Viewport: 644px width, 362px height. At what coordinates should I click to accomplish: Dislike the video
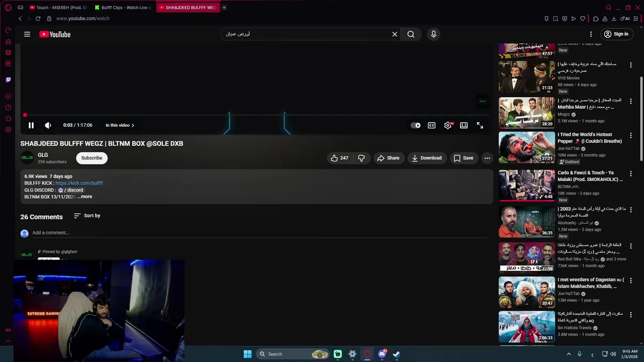(361, 158)
